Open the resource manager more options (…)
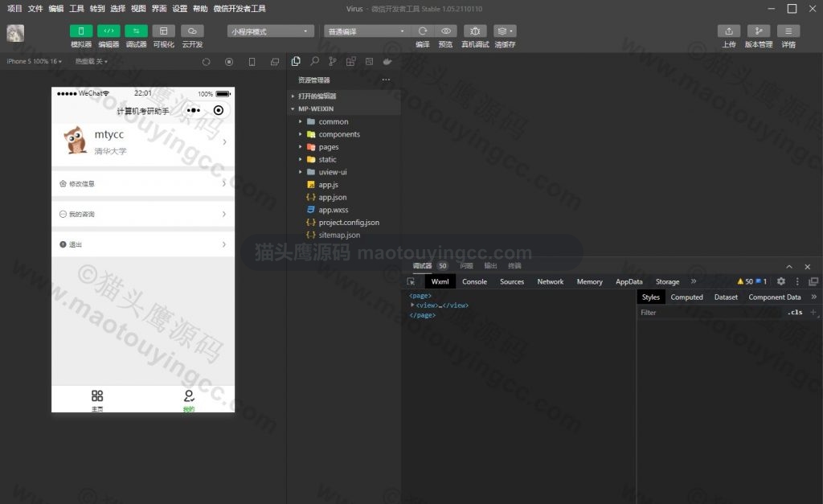823x504 pixels. [x=386, y=80]
